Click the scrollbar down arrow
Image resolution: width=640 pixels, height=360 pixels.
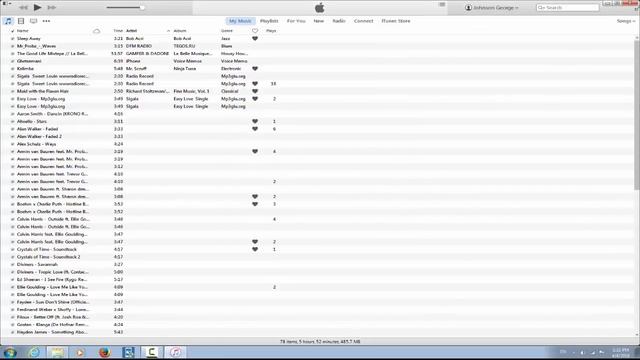pyautogui.click(x=637, y=335)
